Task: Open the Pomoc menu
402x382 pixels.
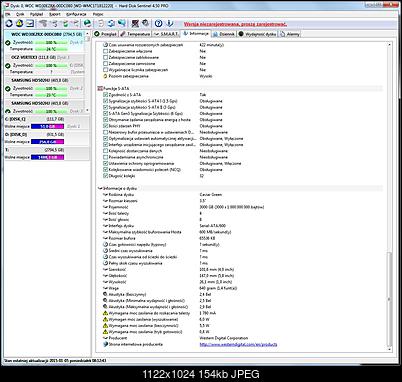Action: click(x=98, y=14)
